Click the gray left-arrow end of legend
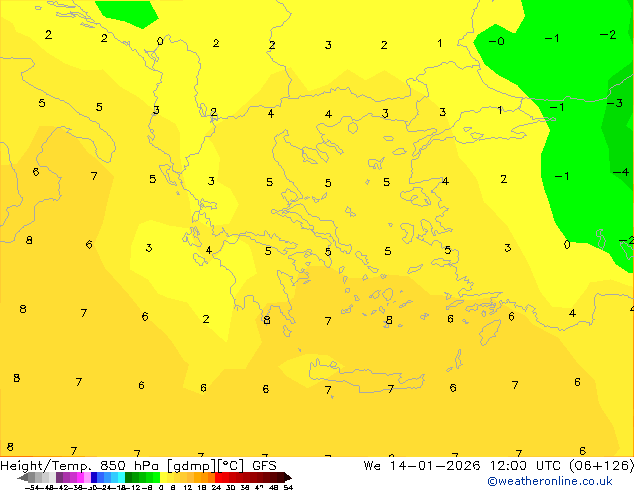Screen dimensions: 634x490 (x=23, y=477)
